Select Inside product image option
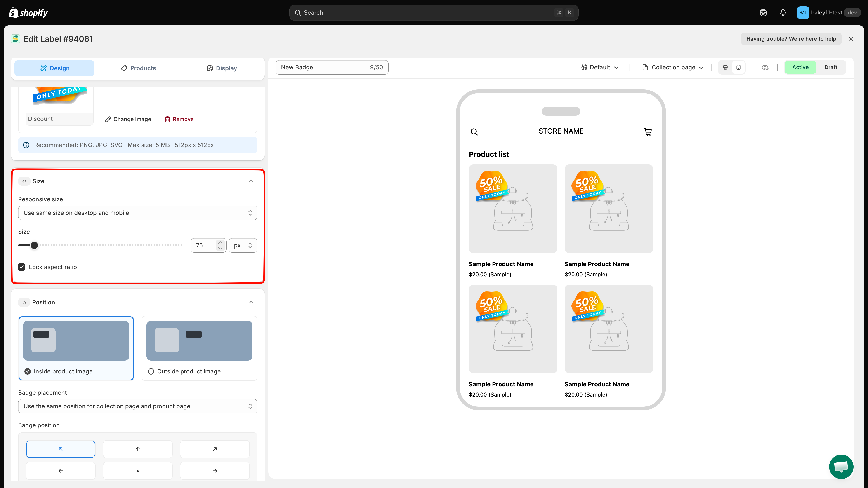The image size is (868, 488). point(76,348)
